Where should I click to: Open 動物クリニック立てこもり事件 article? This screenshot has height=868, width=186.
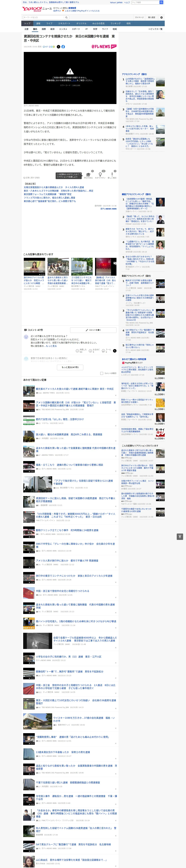[67, 530]
